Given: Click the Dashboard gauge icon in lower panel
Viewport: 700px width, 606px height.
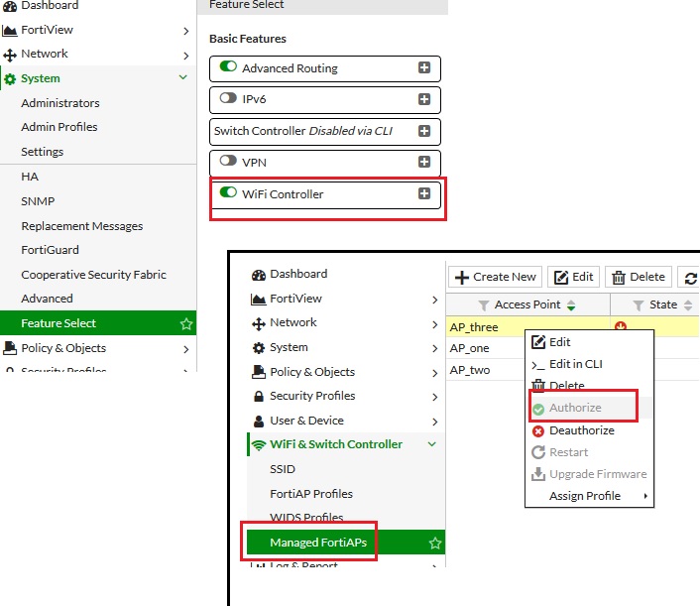Looking at the screenshot, I should [259, 275].
